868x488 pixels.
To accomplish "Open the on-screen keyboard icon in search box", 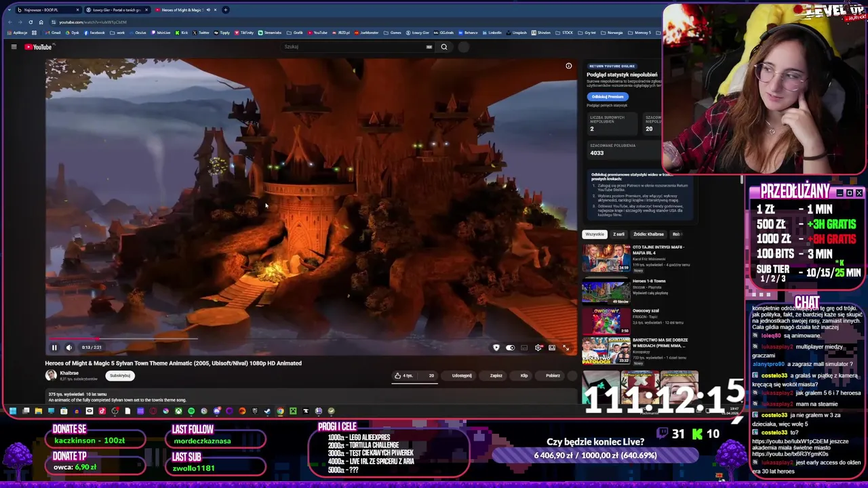I will 429,47.
